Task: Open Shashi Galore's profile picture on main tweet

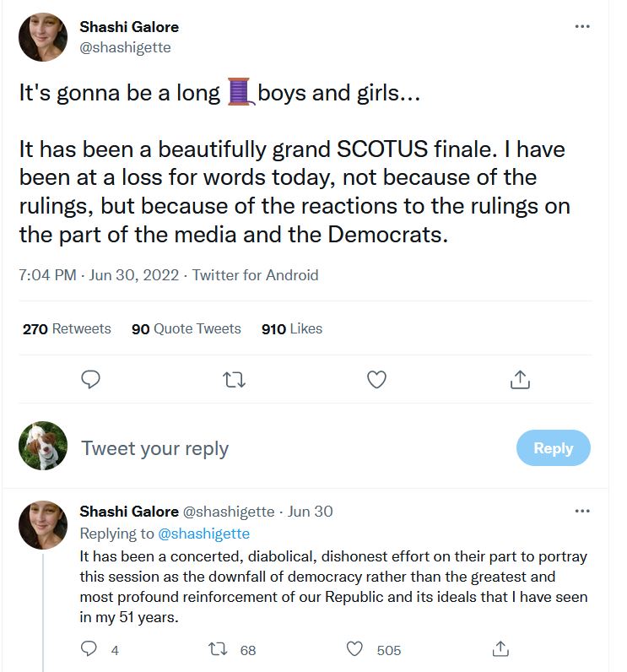Action: coord(43,37)
